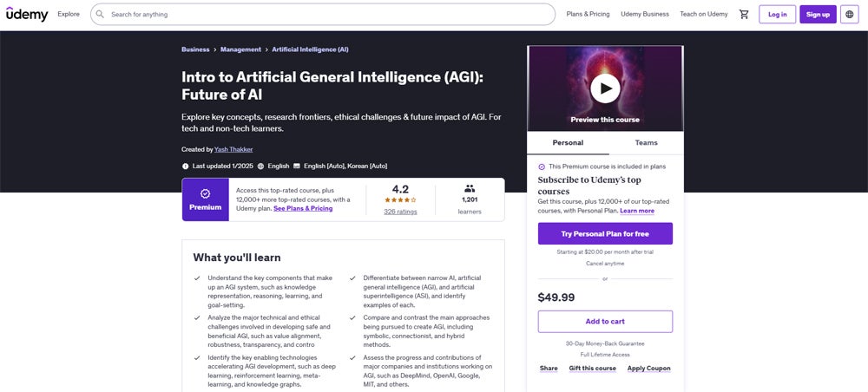
Task: Go to Business breadcrumb
Action: pos(195,49)
